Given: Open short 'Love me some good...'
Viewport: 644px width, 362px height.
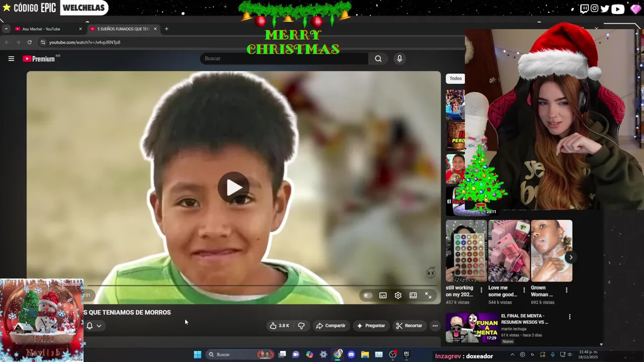Looking at the screenshot, I should 509,250.
